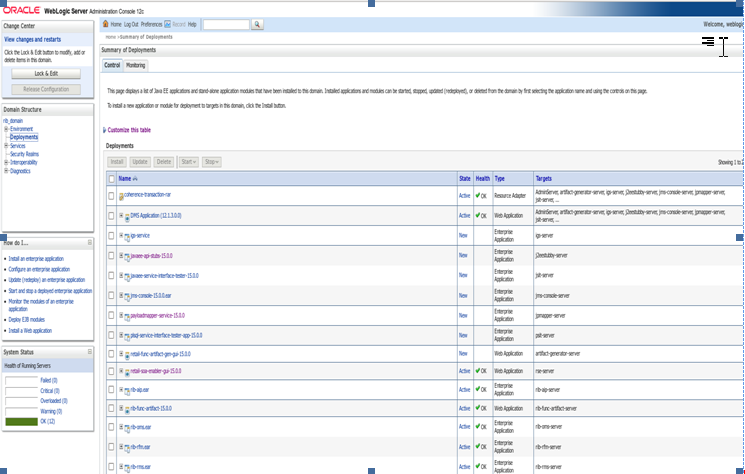Screen dimensions: 745x474
Task: Click the javaee-api-stubs-15.0.0 application icon
Action: [x=127, y=257]
